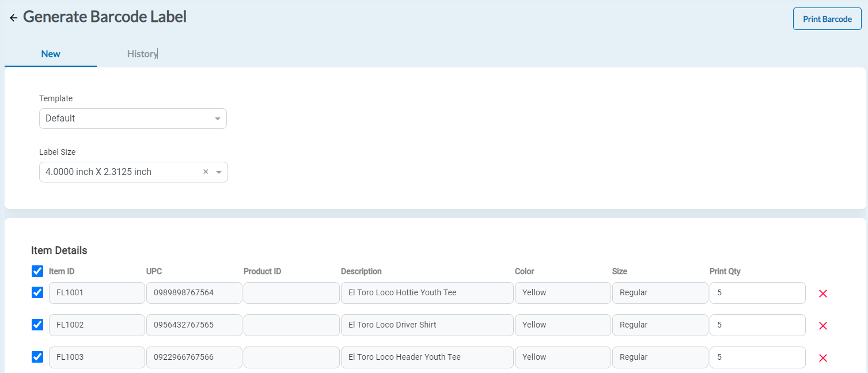Click the Yellow color field for FL1001
The width and height of the screenshot is (868, 373).
point(563,293)
